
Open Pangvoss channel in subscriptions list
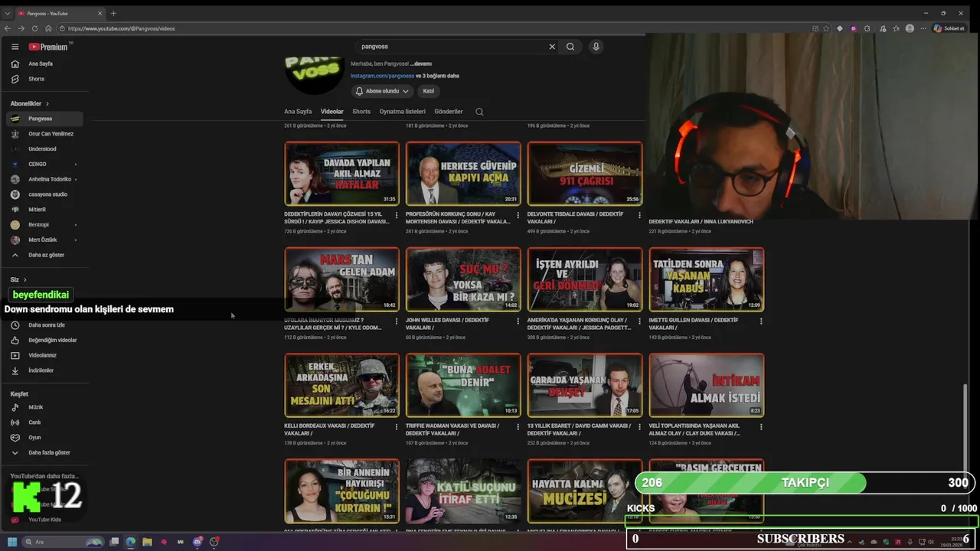[x=46, y=119]
